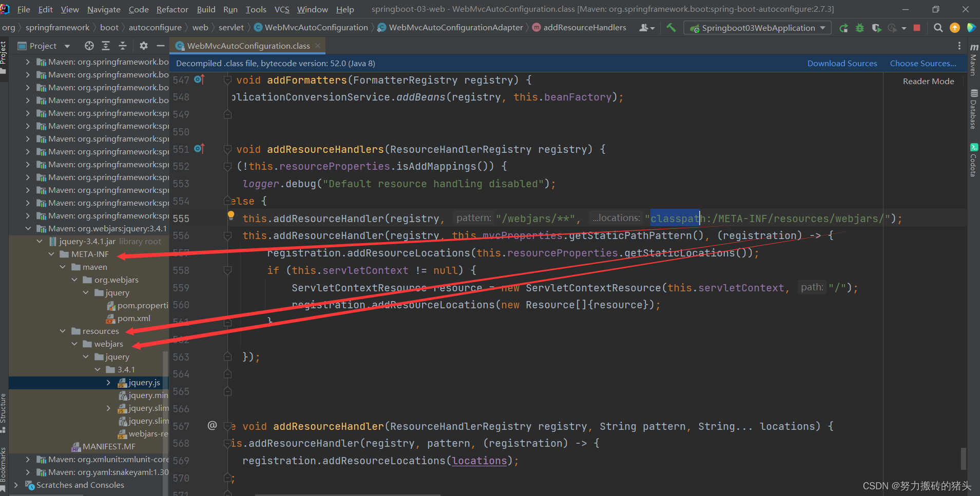
Task: Open the Codota tool window
Action: tap(973, 160)
